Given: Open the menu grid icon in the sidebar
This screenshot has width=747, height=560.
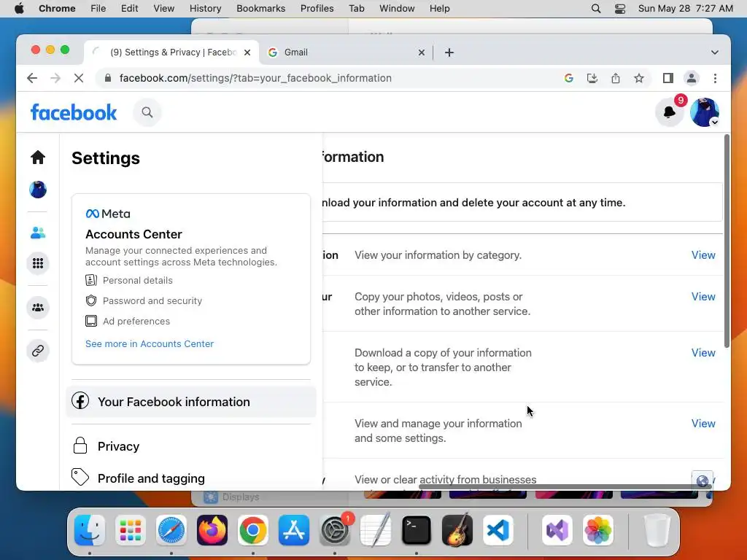Looking at the screenshot, I should pos(38,263).
